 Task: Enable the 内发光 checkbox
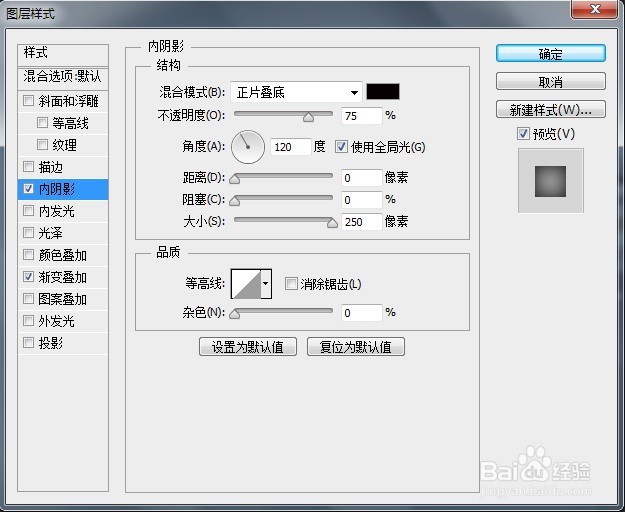tap(28, 210)
